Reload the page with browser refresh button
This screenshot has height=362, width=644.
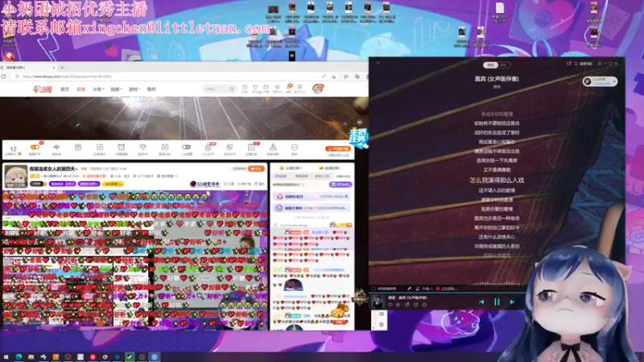coord(4,76)
